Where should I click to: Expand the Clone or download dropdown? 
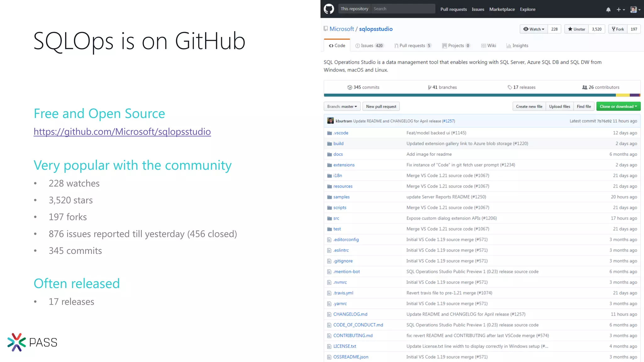[618, 107]
